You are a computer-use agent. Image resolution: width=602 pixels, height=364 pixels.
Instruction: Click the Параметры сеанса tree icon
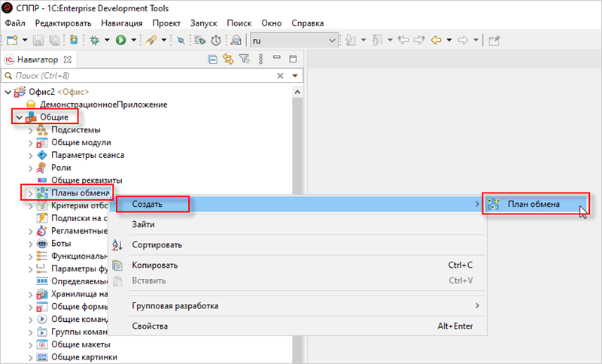(42, 155)
